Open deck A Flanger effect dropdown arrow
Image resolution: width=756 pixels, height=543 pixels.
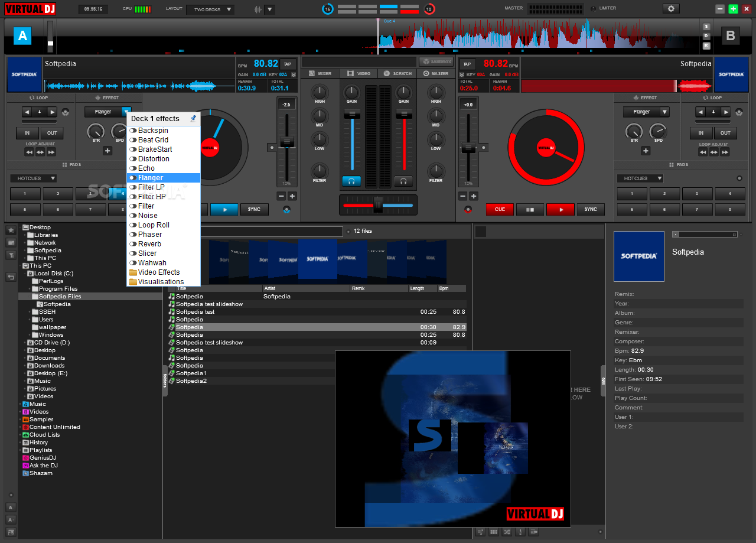(126, 112)
